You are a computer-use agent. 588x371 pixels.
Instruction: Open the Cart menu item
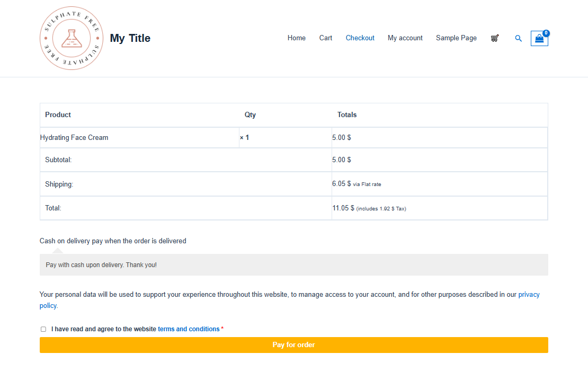coord(326,38)
